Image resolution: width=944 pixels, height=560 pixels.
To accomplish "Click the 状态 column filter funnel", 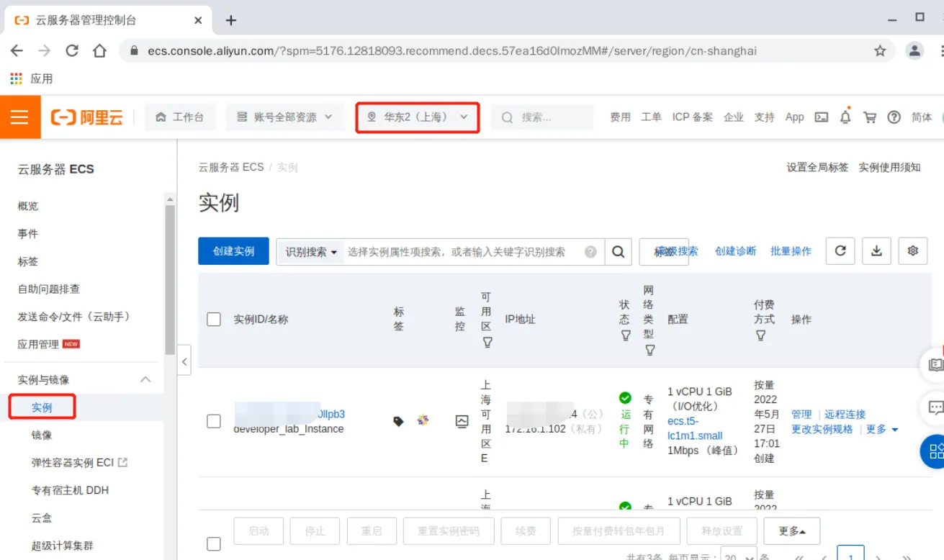I will [x=625, y=335].
